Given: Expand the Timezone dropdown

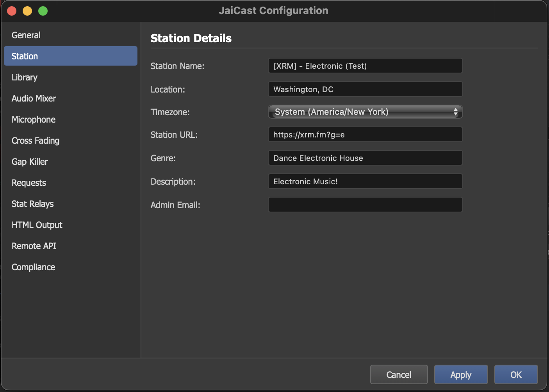Looking at the screenshot, I should coord(365,112).
